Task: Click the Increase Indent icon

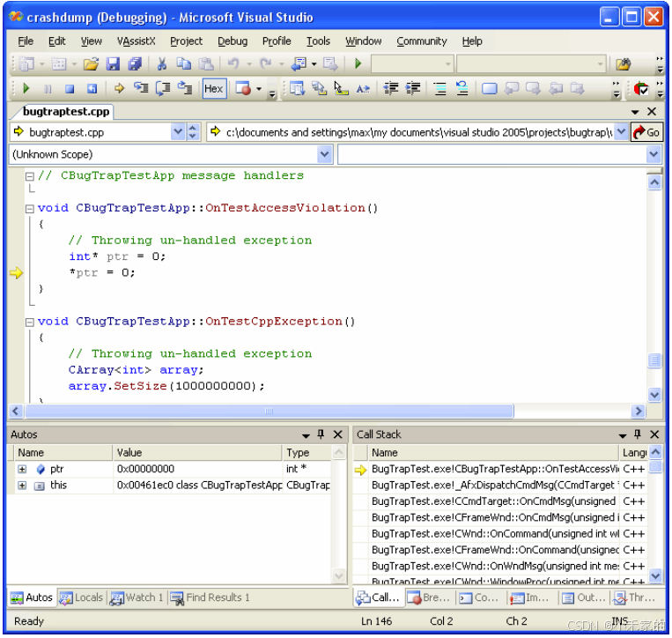Action: 413,89
